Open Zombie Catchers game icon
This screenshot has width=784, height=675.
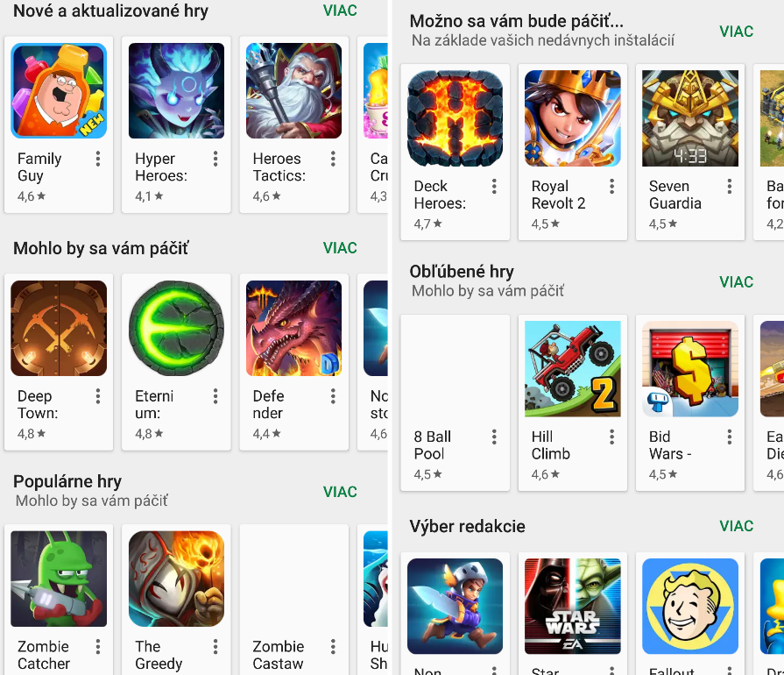pos(59,579)
